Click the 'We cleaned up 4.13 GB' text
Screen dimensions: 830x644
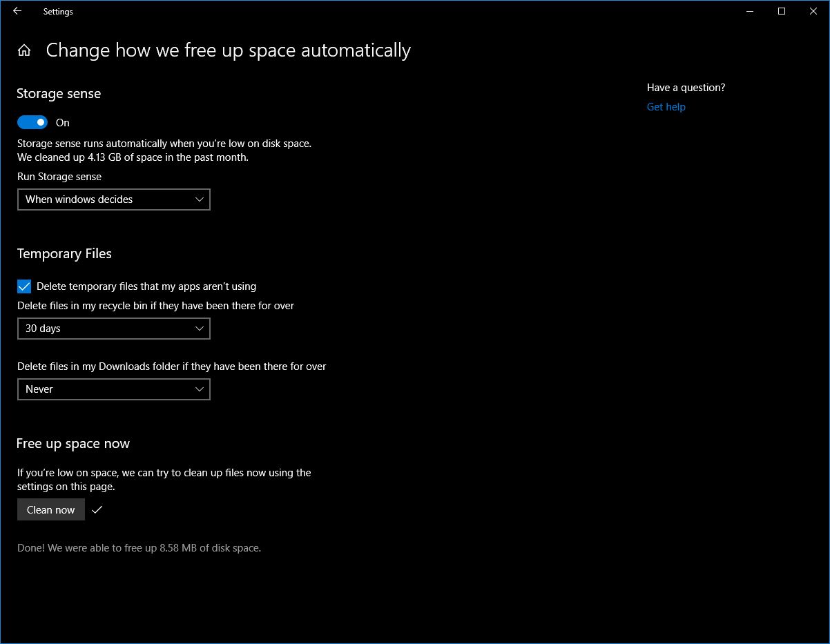pos(133,157)
